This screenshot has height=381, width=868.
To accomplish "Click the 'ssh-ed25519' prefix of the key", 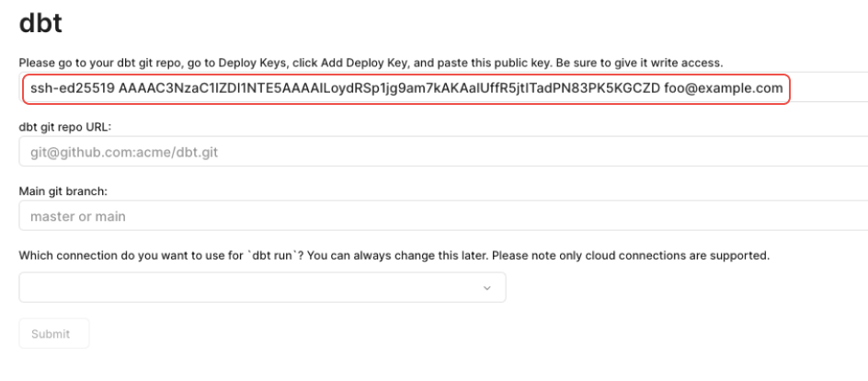I will [70, 89].
